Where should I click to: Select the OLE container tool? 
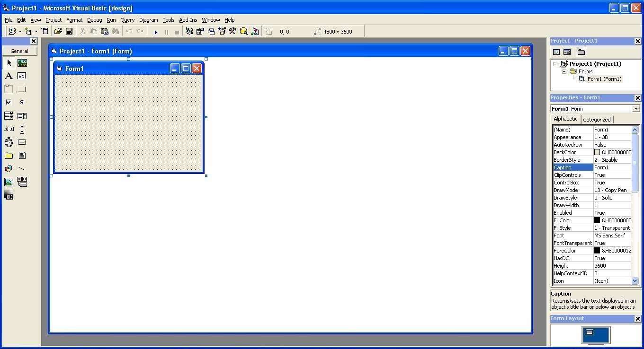pyautogui.click(x=9, y=195)
